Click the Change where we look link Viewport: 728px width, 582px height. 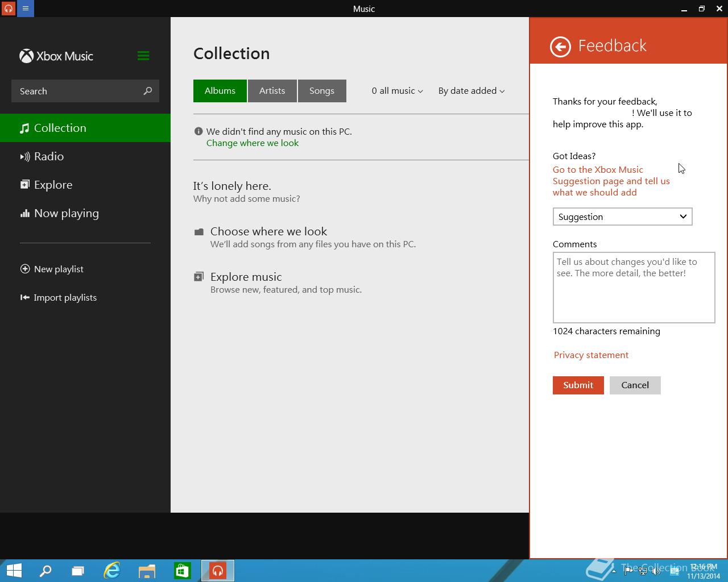253,143
